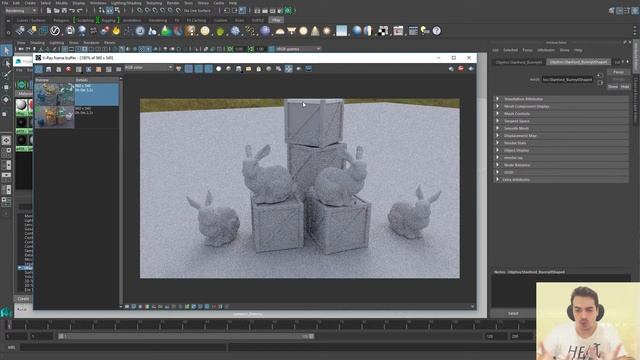The width and height of the screenshot is (640, 360).
Task: Expand Tessellation Attributes section
Action: pos(561,99)
